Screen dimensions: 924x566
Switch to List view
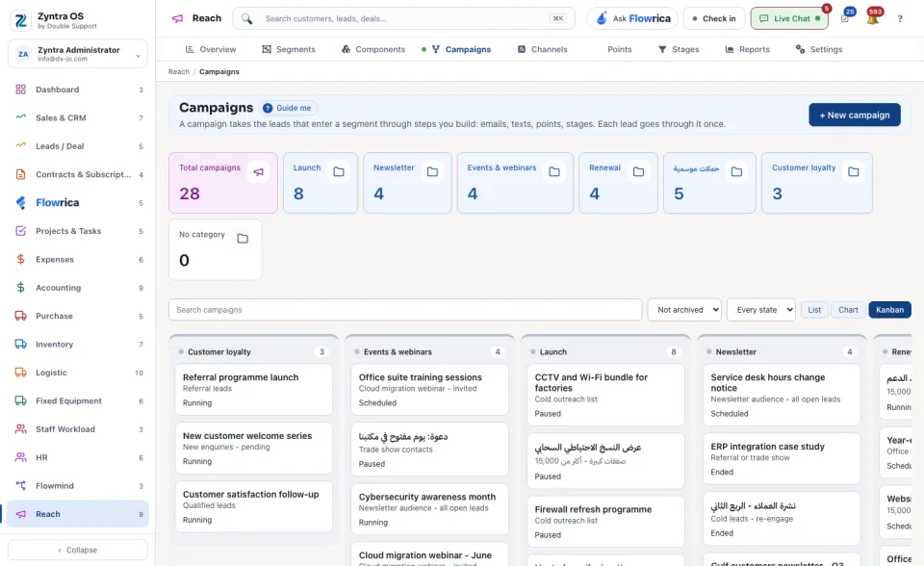(x=814, y=310)
